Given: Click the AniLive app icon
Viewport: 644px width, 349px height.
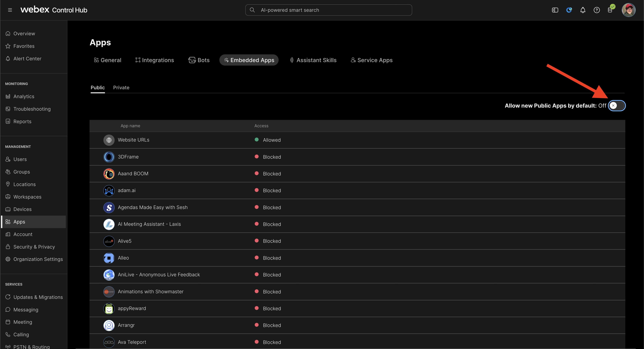Looking at the screenshot, I should [x=109, y=275].
